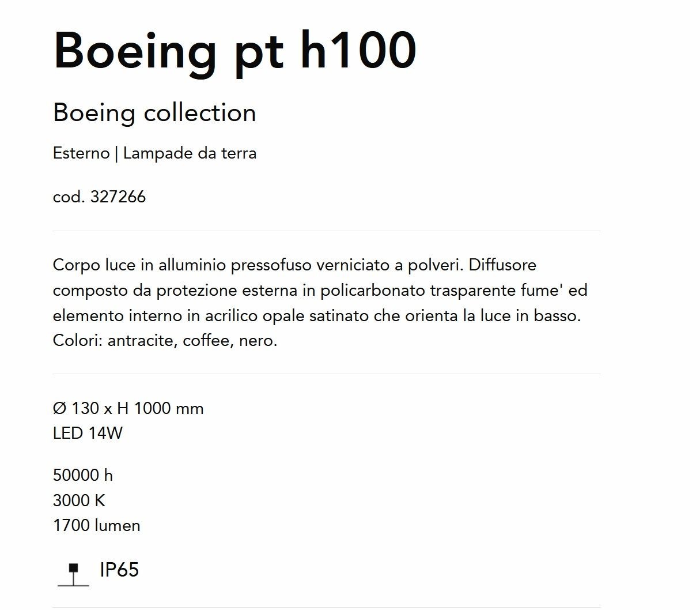Click the 50000 h lifetime value
This screenshot has height=610, width=700.
[x=83, y=476]
